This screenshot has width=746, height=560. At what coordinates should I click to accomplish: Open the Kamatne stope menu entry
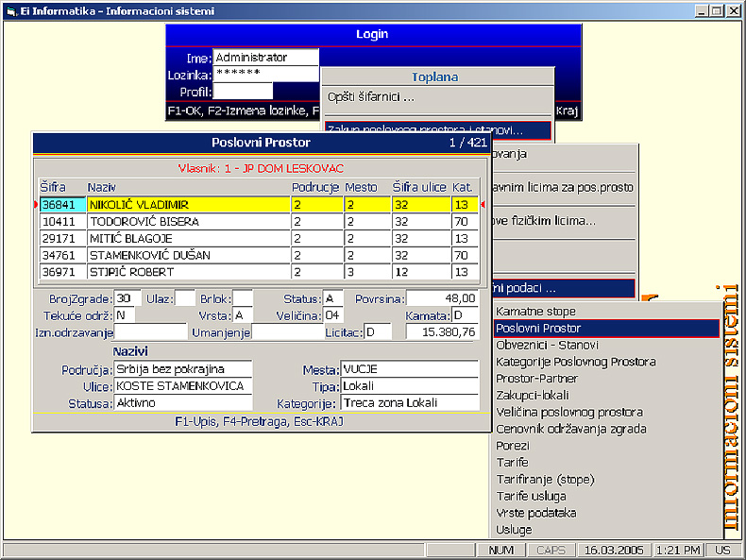click(535, 311)
